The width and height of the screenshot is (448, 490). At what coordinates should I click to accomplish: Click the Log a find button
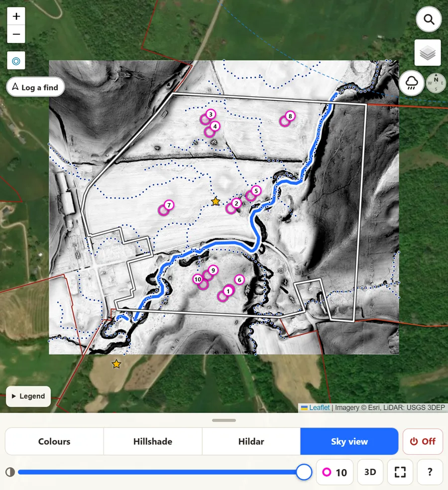35,87
